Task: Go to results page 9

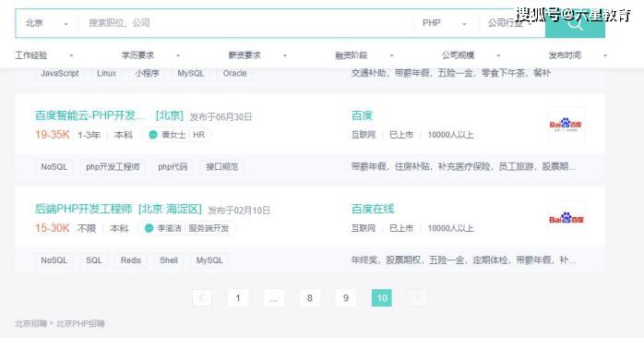Action: point(346,298)
